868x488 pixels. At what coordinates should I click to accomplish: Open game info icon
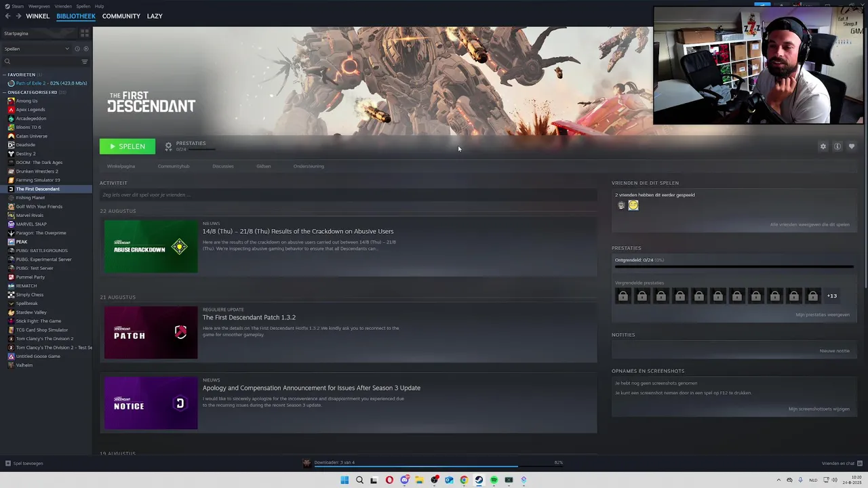coord(837,146)
